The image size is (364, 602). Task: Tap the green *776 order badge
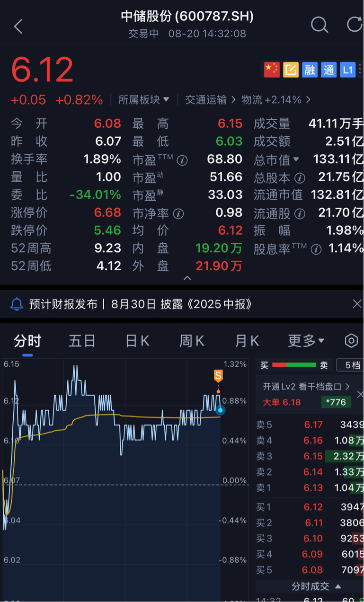336,402
